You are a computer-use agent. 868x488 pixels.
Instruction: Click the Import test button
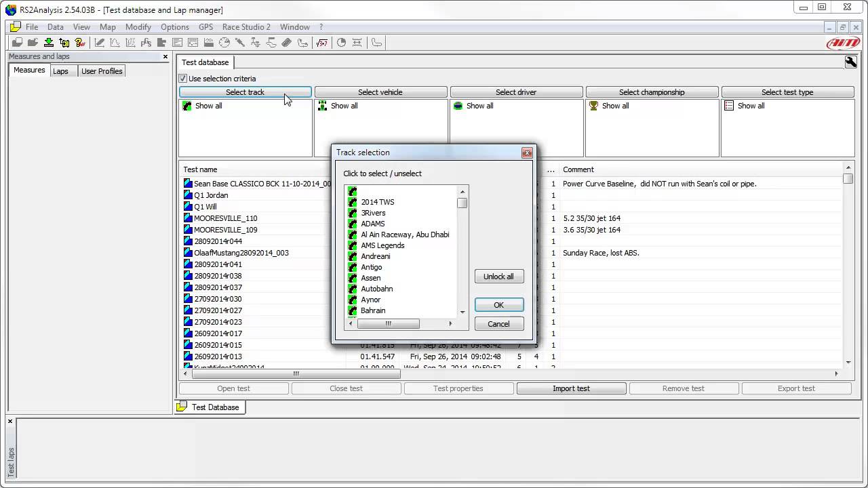(x=571, y=388)
